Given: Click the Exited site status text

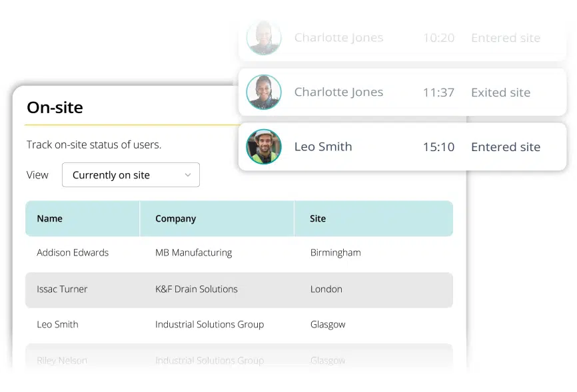Looking at the screenshot, I should 500,93.
